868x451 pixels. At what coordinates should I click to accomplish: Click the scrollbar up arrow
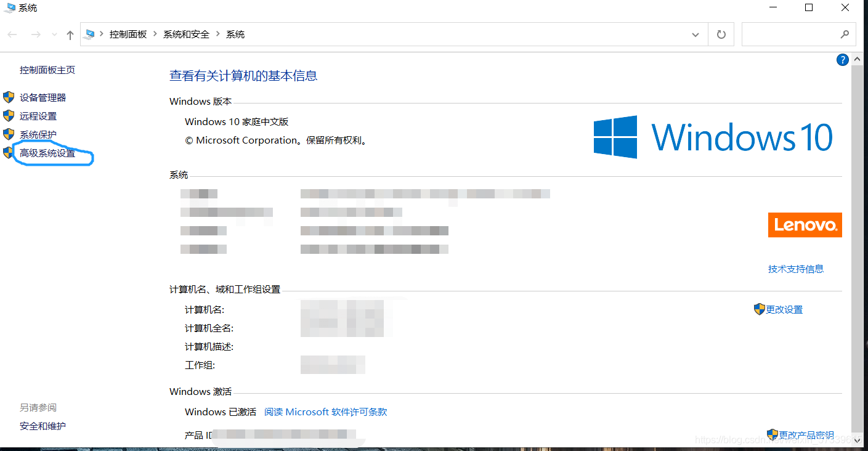coord(857,60)
